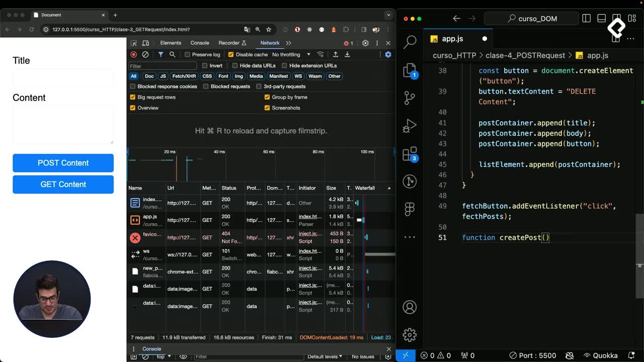
Task: Tick the Invert filter checkbox
Action: click(x=205, y=65)
